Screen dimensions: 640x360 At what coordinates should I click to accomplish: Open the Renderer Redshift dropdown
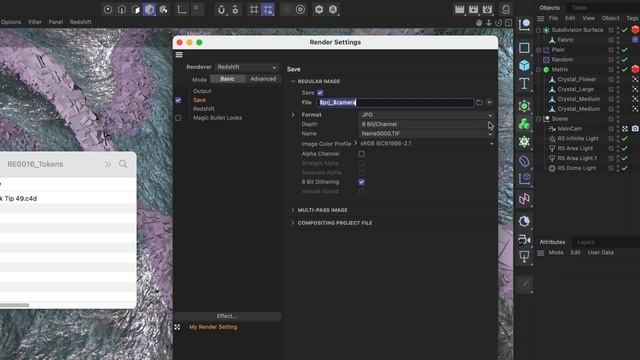point(247,67)
